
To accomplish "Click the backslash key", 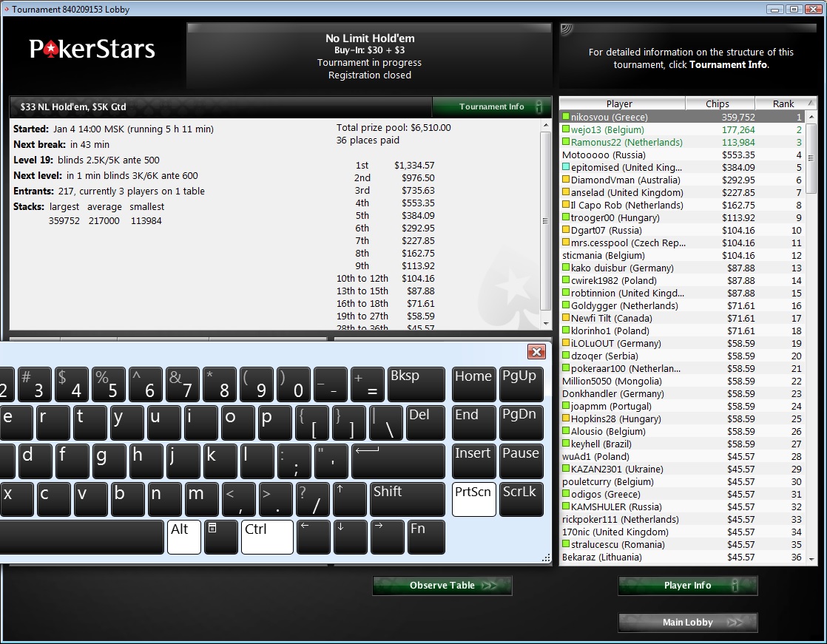I will click(386, 423).
